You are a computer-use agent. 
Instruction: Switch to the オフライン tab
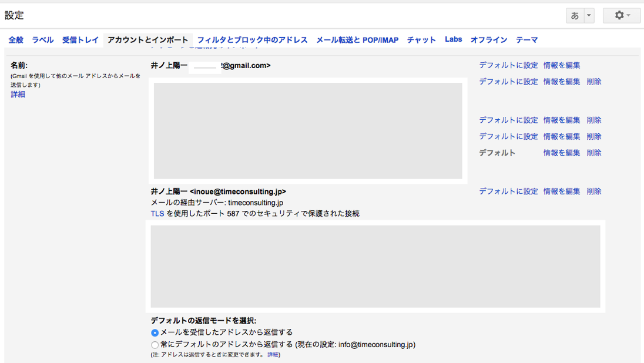tap(489, 40)
